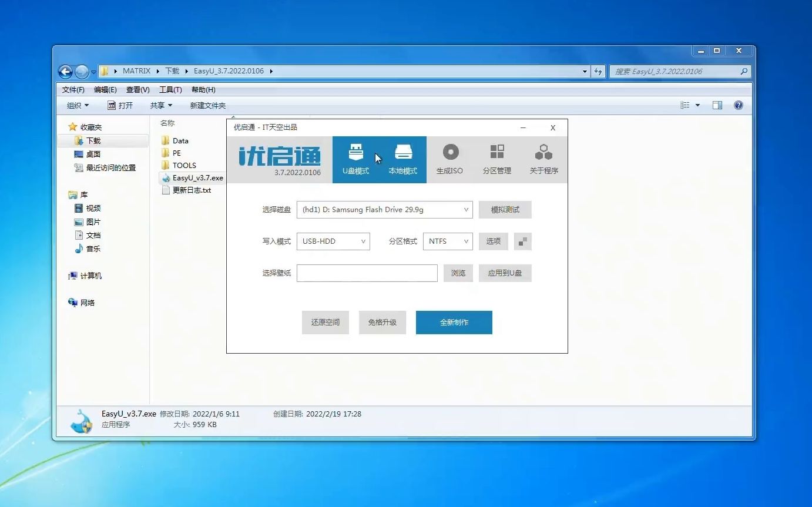Open the recent locations dropdown arrow
This screenshot has height=507, width=812.
93,72
